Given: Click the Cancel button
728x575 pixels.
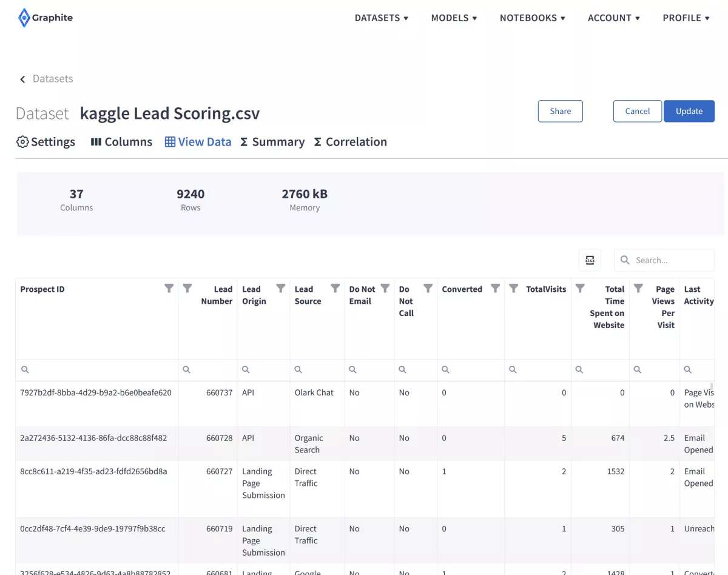Looking at the screenshot, I should [637, 111].
